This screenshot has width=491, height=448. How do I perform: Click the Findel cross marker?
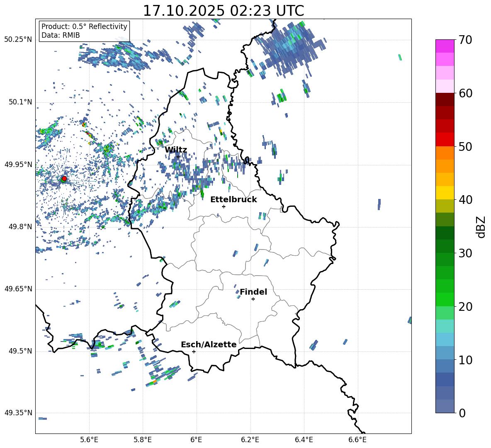tap(253, 299)
